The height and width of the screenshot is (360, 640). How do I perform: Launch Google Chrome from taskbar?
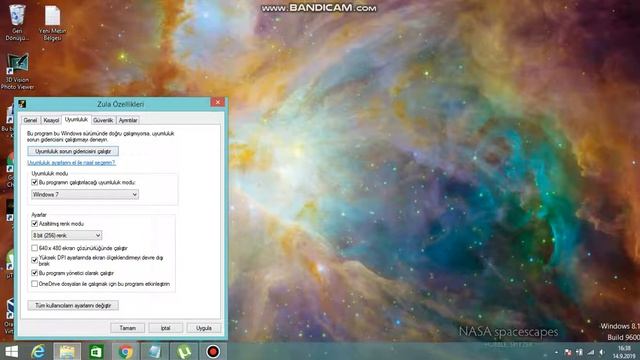[x=125, y=351]
